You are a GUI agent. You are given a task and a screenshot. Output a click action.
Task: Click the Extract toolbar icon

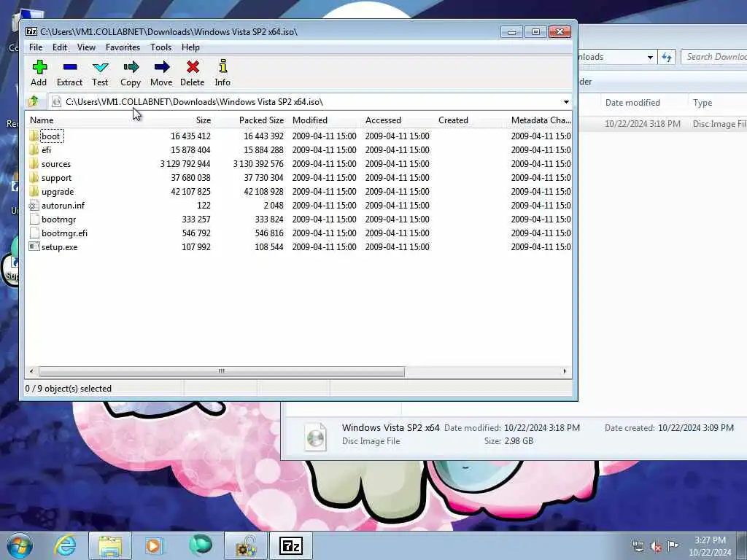tap(69, 67)
